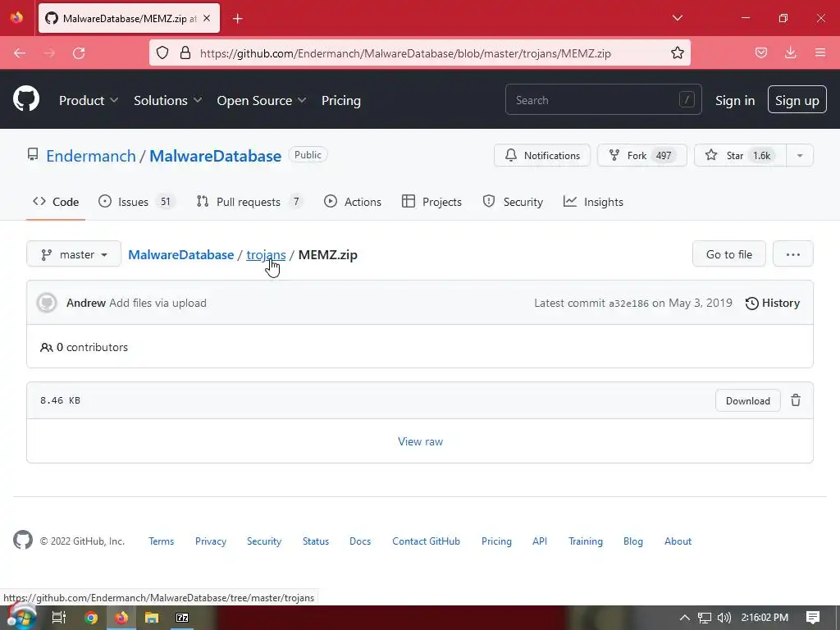Close the MalwareDatabase/MEMZ.zip tab

tap(207, 18)
